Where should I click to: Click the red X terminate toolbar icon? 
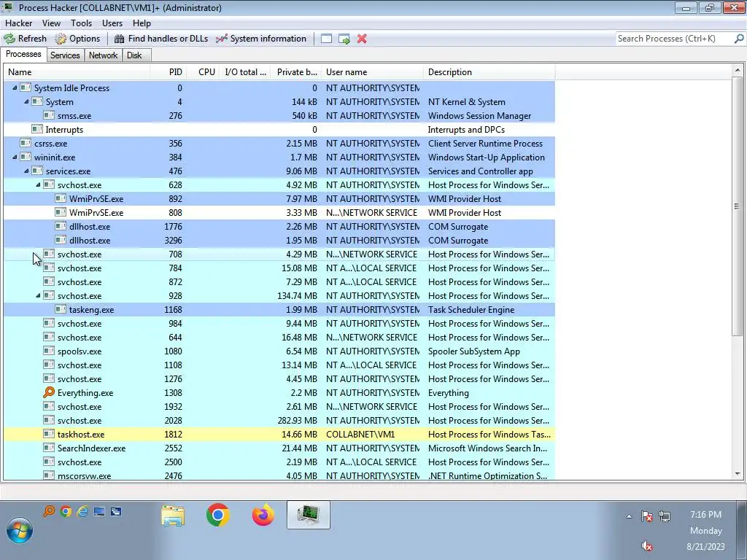(362, 39)
